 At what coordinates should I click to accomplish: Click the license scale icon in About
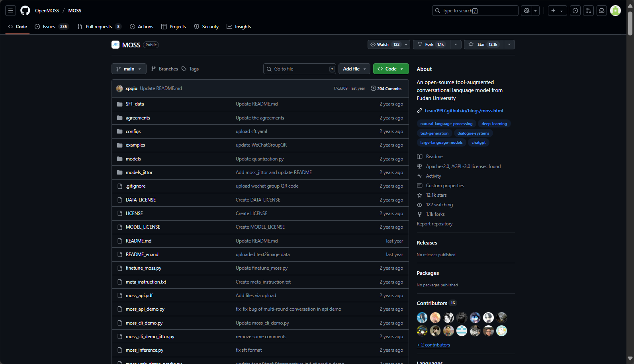coord(419,166)
